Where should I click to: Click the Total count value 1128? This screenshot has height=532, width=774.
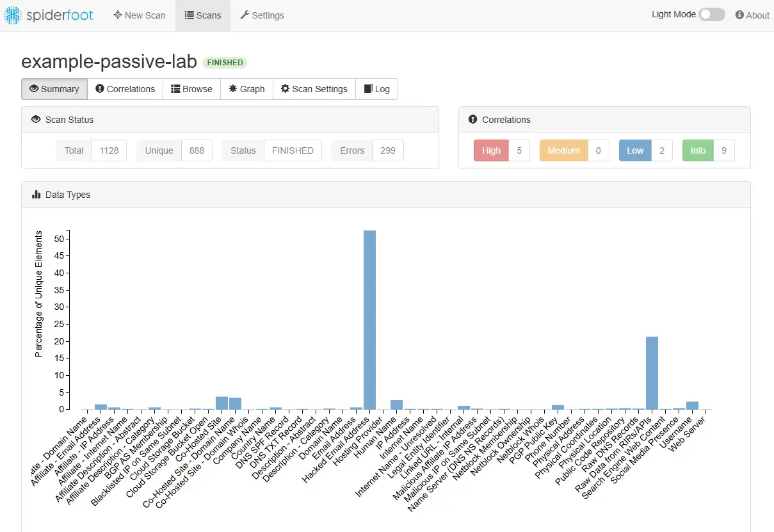109,150
